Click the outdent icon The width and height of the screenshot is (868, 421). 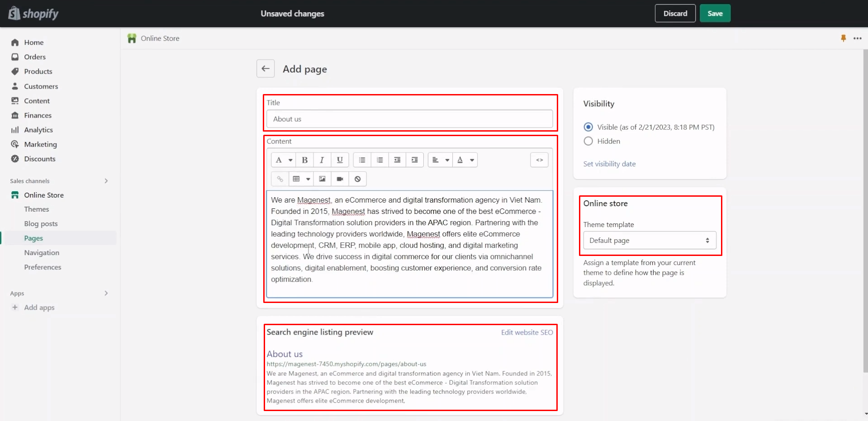tap(397, 160)
